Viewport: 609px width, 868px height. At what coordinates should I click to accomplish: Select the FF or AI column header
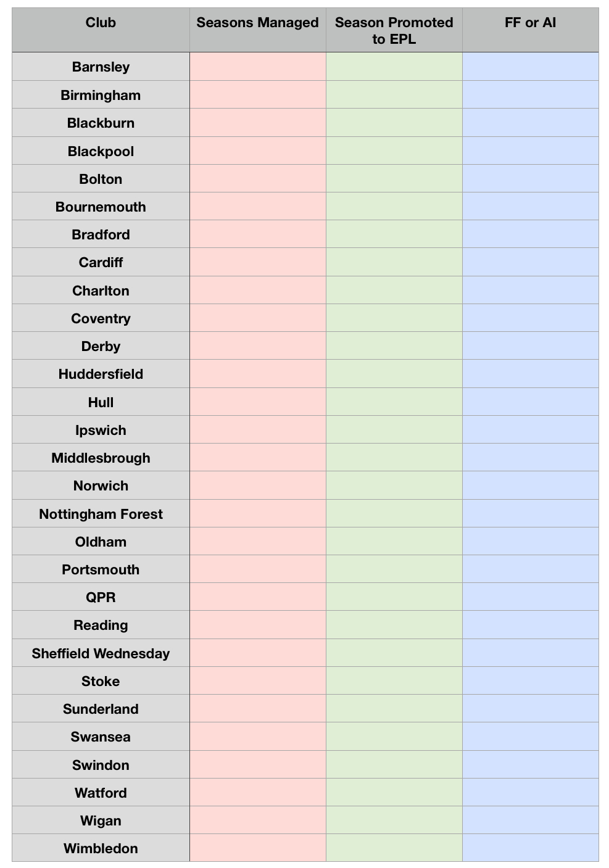(531, 30)
